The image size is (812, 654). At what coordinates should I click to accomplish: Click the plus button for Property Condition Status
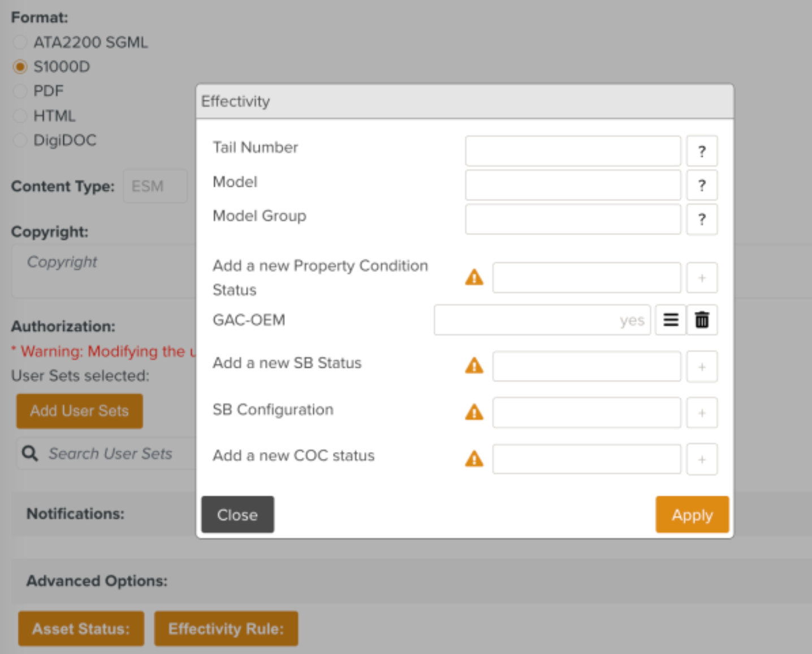coord(702,278)
